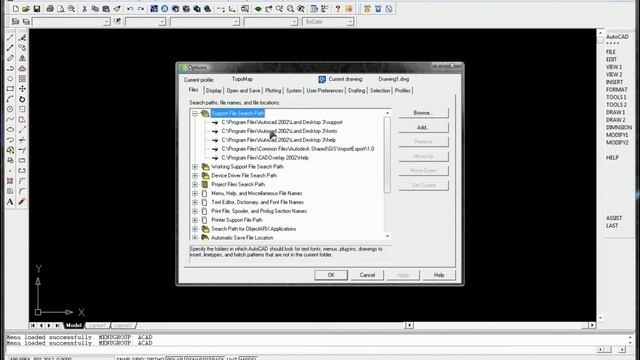Select the Line draw tool
Screen dimensions: 640x360
[x=10, y=38]
